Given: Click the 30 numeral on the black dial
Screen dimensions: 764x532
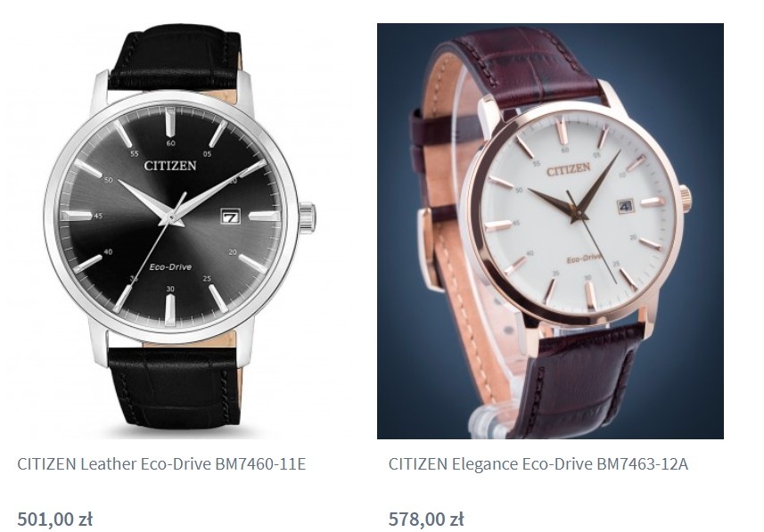Looking at the screenshot, I should coord(170,289).
